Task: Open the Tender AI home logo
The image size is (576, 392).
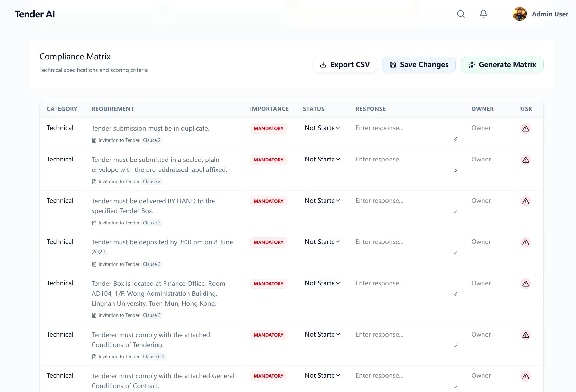Action: (x=35, y=14)
